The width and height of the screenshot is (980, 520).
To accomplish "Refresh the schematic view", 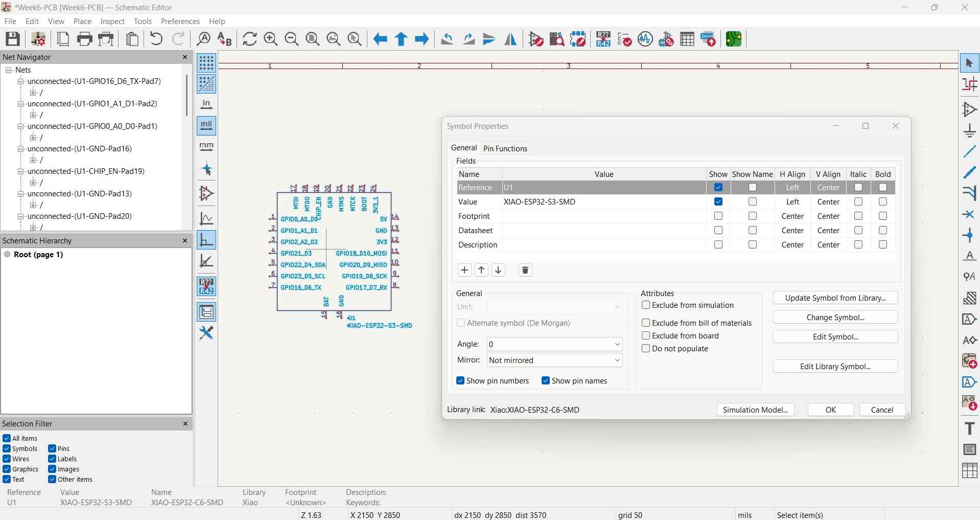I will tap(250, 39).
